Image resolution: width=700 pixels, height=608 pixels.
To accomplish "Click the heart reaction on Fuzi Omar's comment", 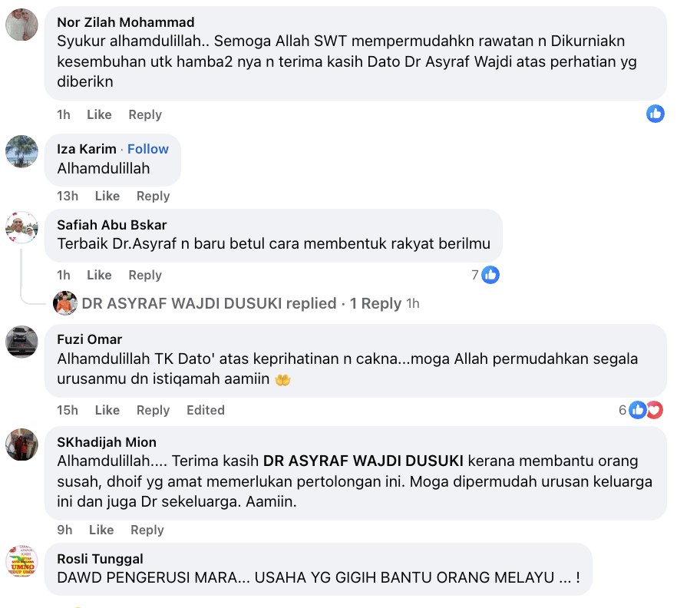I will click(x=655, y=410).
